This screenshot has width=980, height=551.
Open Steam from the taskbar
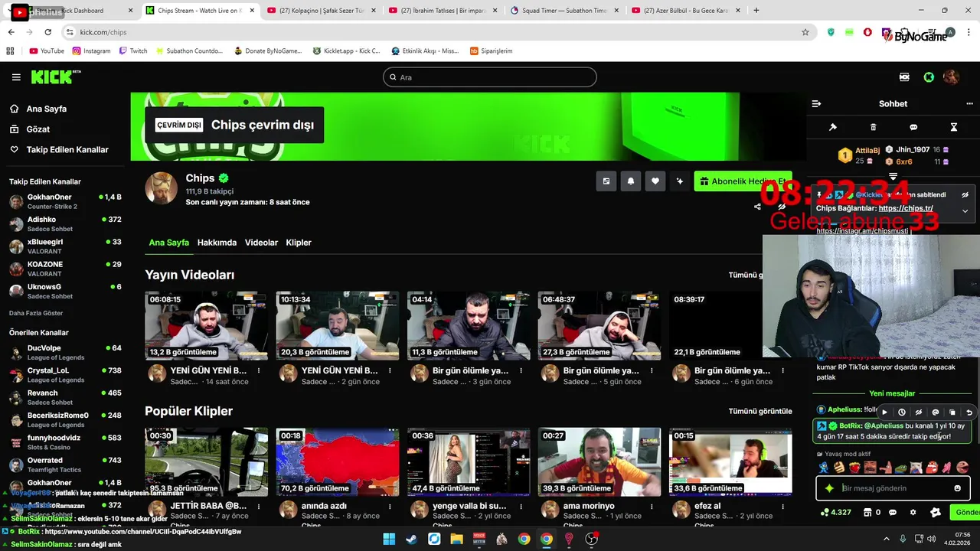pos(412,539)
